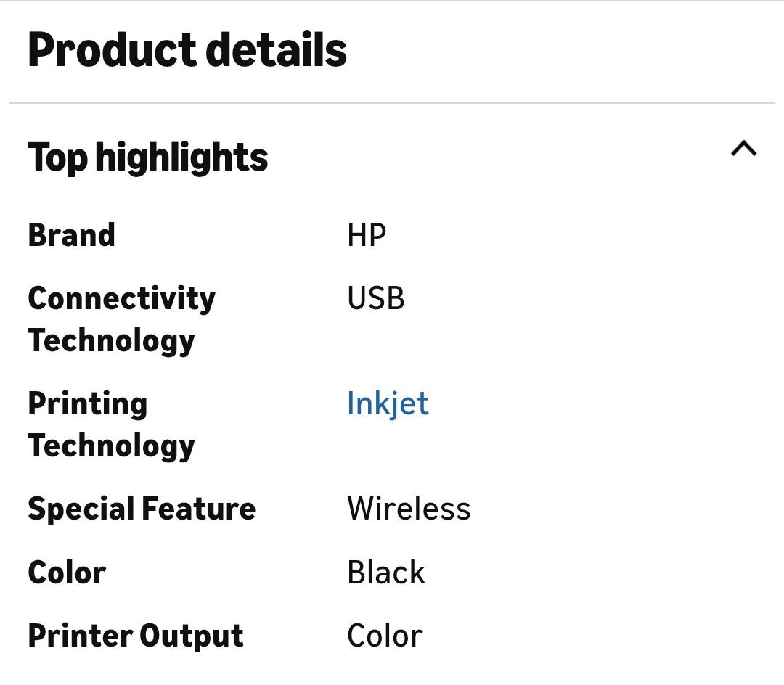Collapse the Top highlights chevron icon

743,148
